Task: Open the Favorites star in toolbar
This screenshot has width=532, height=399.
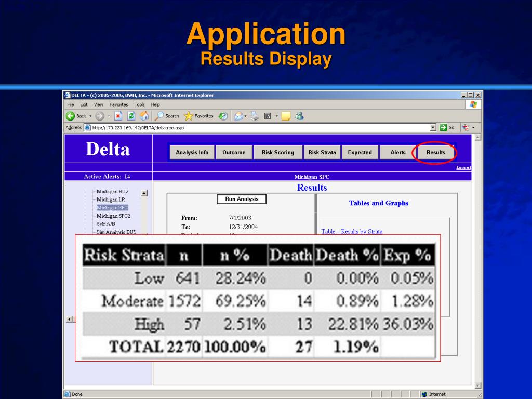Action: pos(188,116)
